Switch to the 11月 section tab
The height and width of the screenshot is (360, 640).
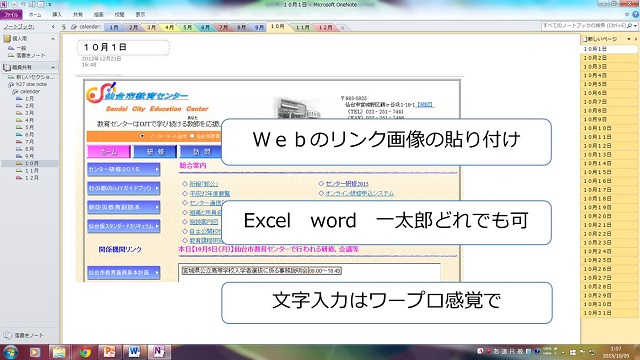coord(302,27)
